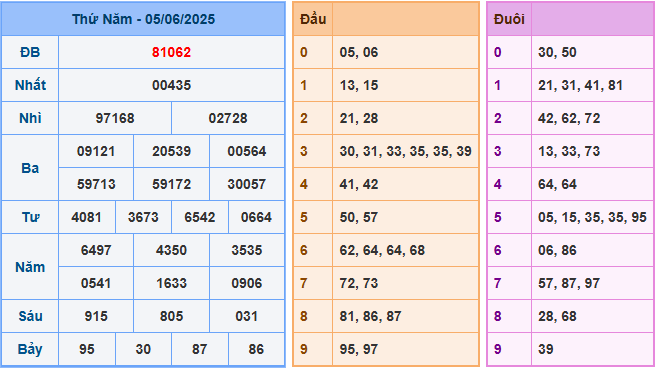Click Đuôi values 30, 50
This screenshot has height=368, width=657.
pyautogui.click(x=557, y=52)
